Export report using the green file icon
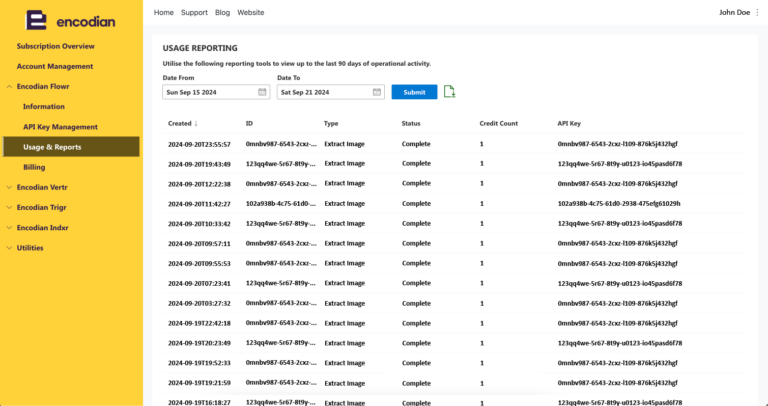Image resolution: width=768 pixels, height=406 pixels. point(449,92)
